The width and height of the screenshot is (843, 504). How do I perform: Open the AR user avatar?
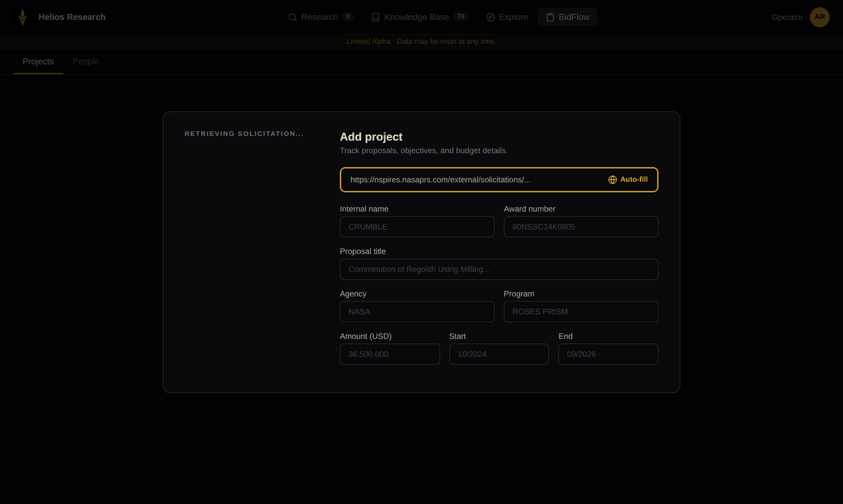click(x=820, y=17)
